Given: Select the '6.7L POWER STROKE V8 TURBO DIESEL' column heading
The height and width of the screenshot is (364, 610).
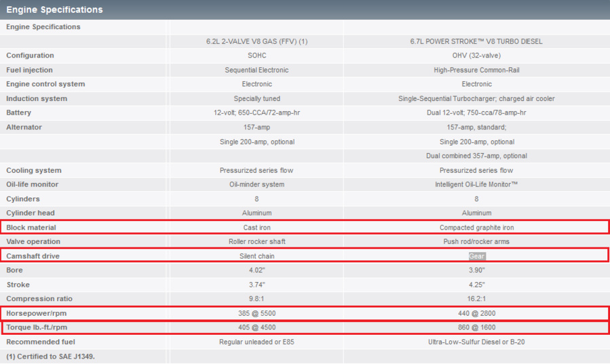Looking at the screenshot, I should point(476,41).
